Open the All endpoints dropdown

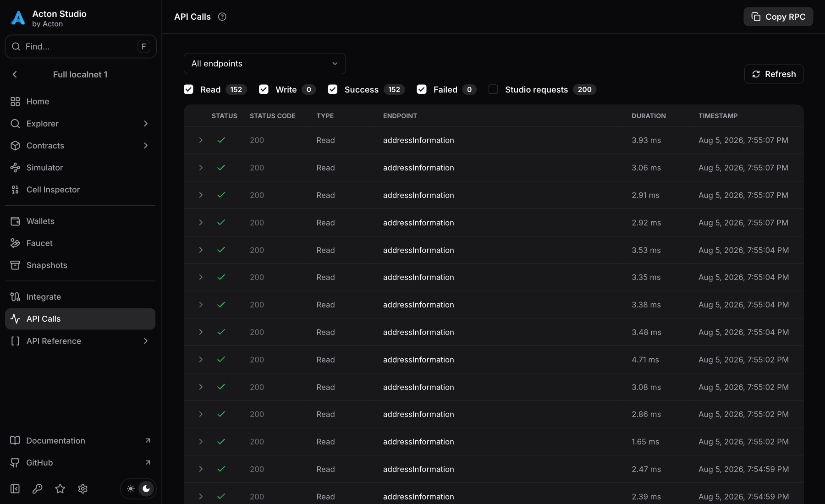[x=264, y=64]
